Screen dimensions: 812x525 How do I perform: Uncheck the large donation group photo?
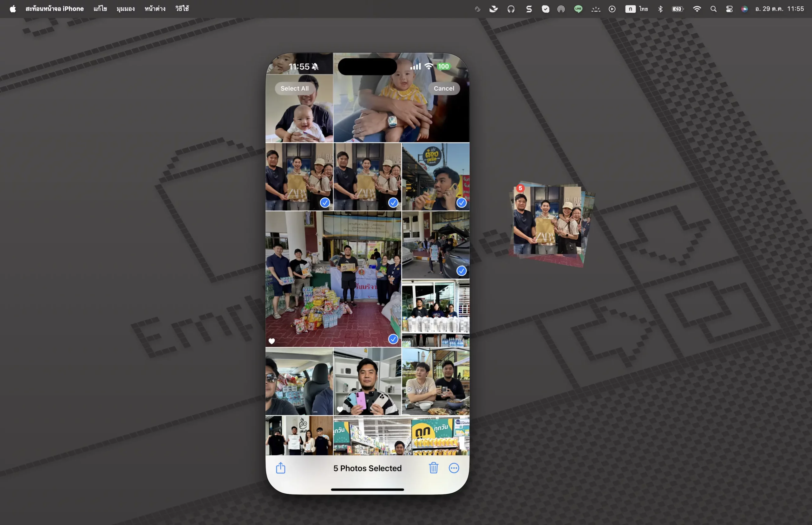point(393,339)
